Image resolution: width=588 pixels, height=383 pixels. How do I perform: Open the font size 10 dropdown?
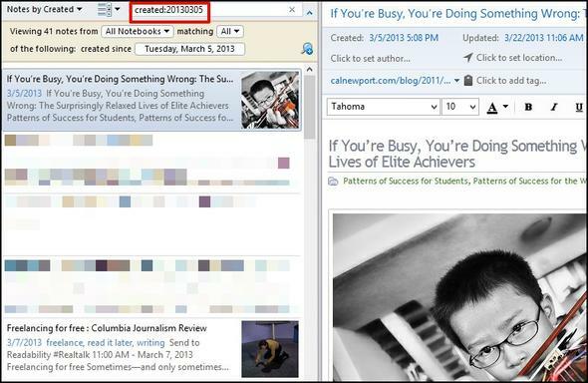[x=460, y=107]
